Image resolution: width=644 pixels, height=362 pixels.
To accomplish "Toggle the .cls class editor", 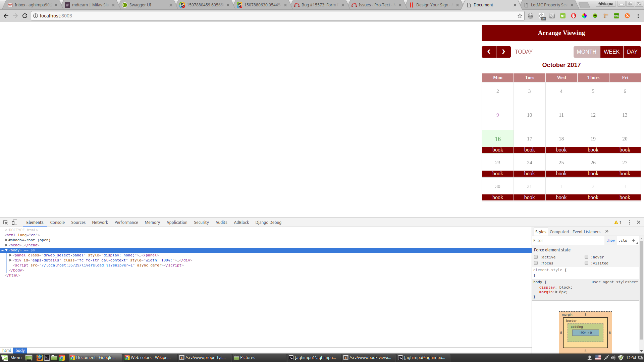I will 623,240.
